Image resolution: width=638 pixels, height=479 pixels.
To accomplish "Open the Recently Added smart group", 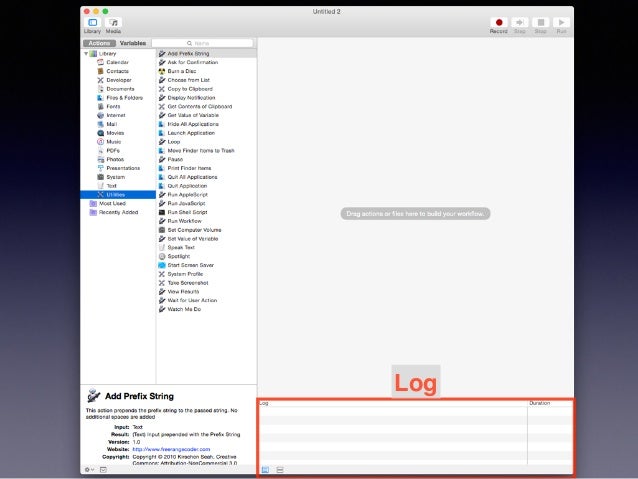I will 118,212.
